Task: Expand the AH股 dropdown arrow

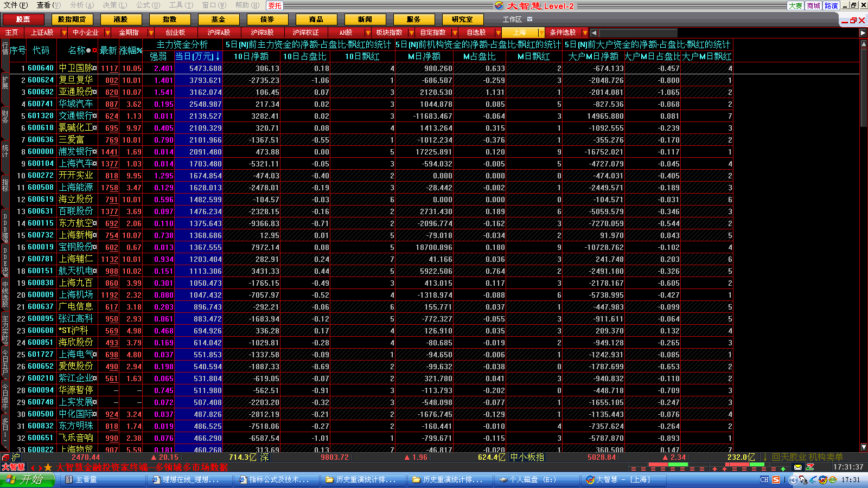Action: pos(368,33)
